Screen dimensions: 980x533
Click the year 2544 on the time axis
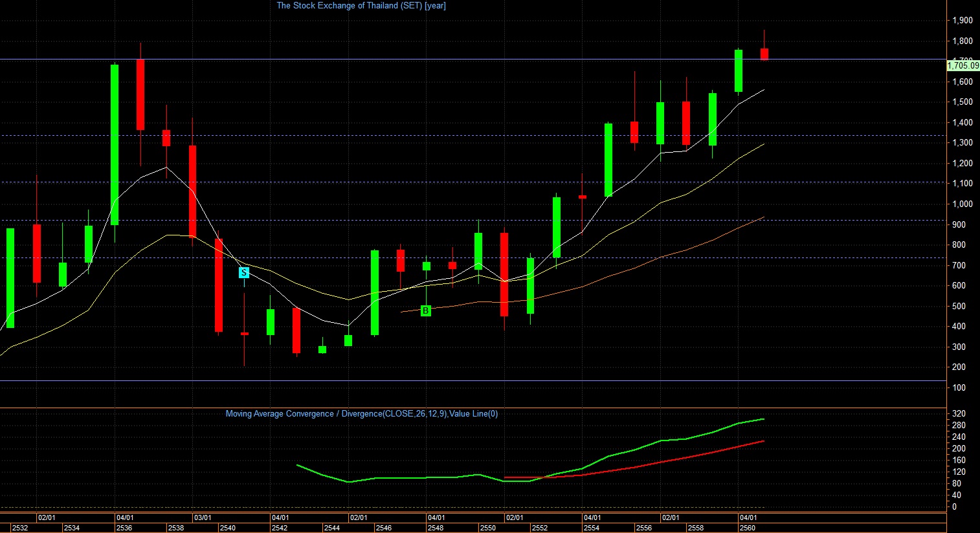pos(331,528)
